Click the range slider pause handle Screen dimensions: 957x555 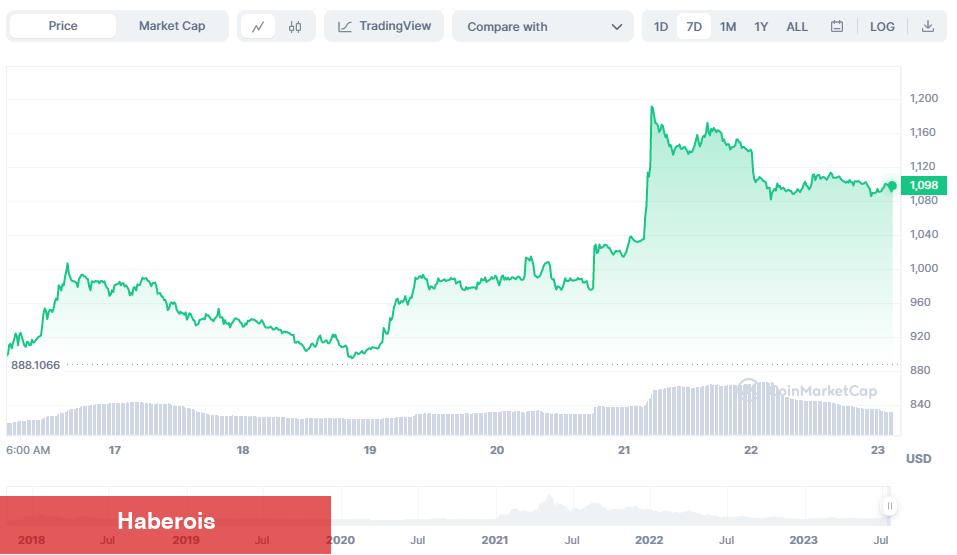889,506
